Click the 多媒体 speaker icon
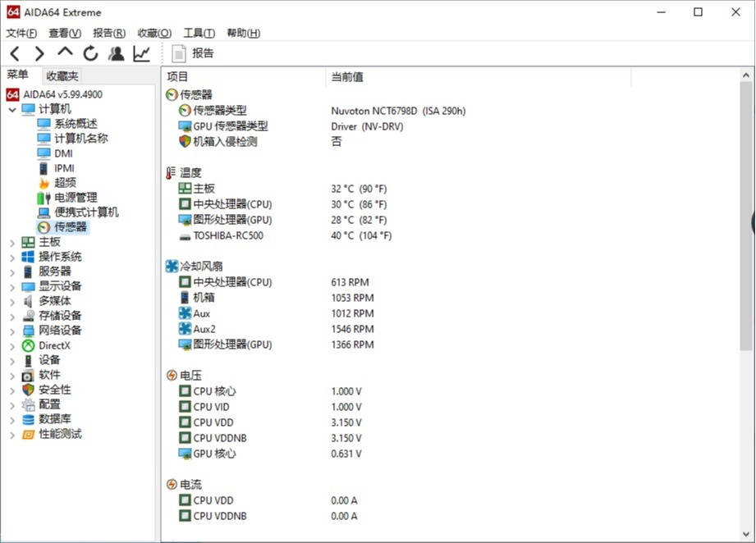The image size is (756, 543). click(29, 301)
